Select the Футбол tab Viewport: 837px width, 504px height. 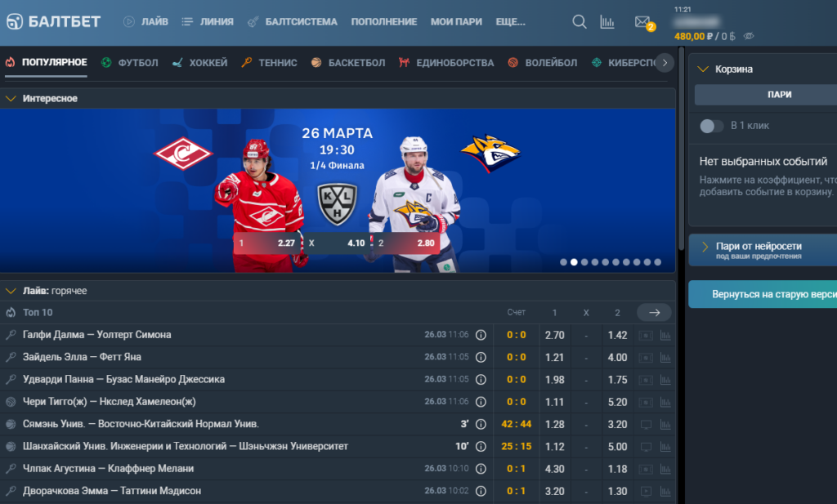(130, 63)
